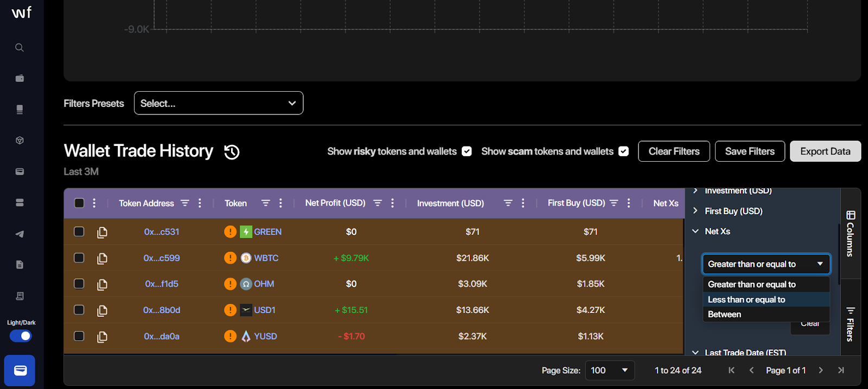This screenshot has width=868, height=389.
Task: Open three-dot menu on Token Address column
Action: [200, 203]
